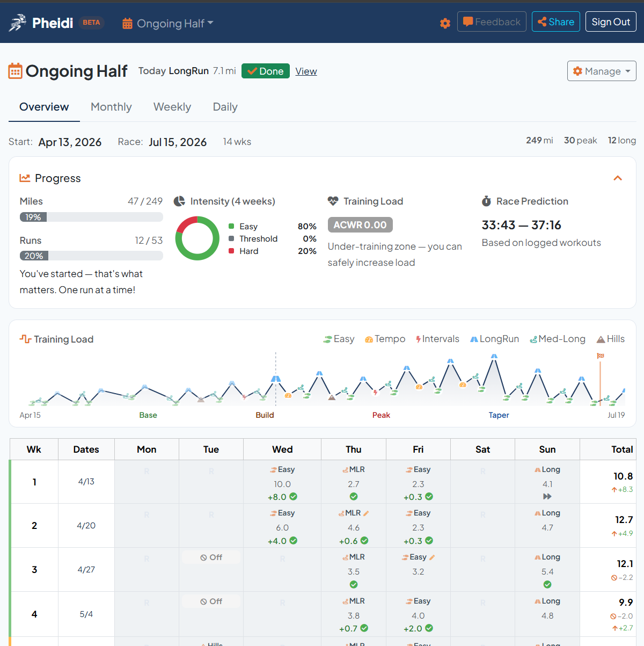Click the ACWR 0.00 badge
Image resolution: width=644 pixels, height=646 pixels.
click(x=360, y=225)
